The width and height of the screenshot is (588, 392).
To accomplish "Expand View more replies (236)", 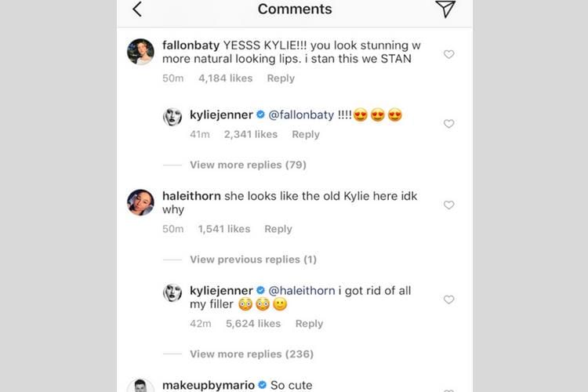I will (x=251, y=354).
